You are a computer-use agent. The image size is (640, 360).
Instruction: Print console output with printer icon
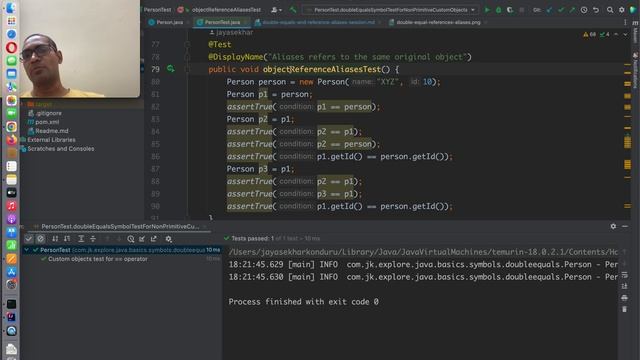624,298
